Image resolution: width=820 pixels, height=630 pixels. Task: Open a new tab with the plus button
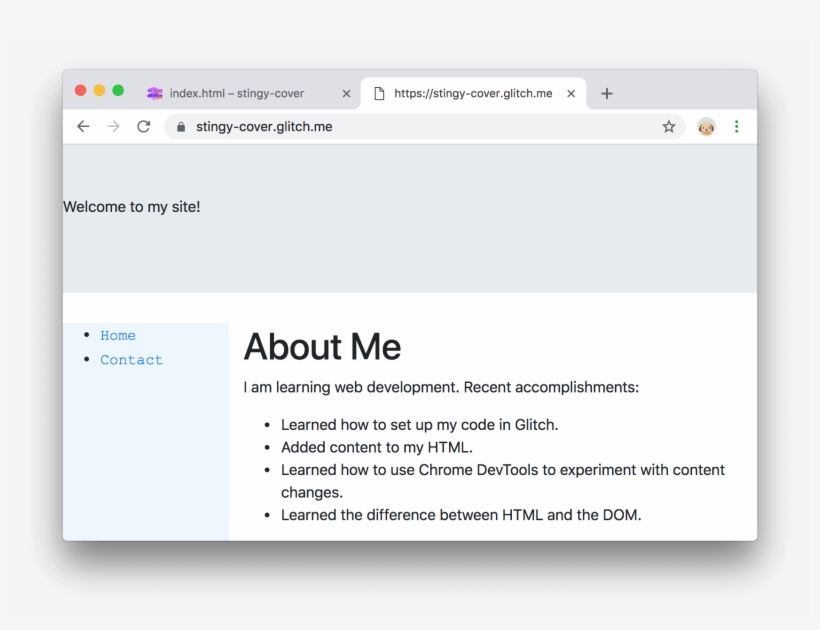tap(606, 93)
